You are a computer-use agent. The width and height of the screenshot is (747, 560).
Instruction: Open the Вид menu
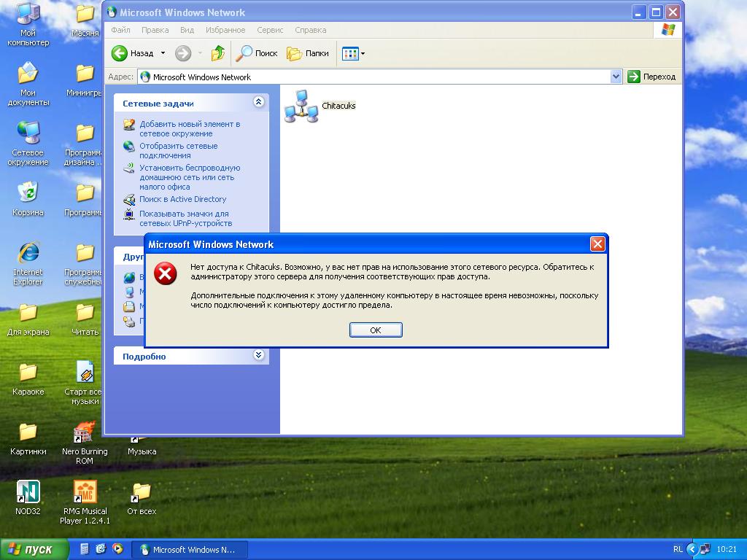187,30
